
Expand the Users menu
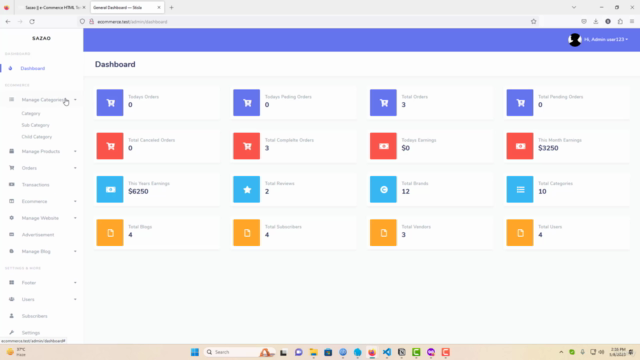(x=42, y=299)
